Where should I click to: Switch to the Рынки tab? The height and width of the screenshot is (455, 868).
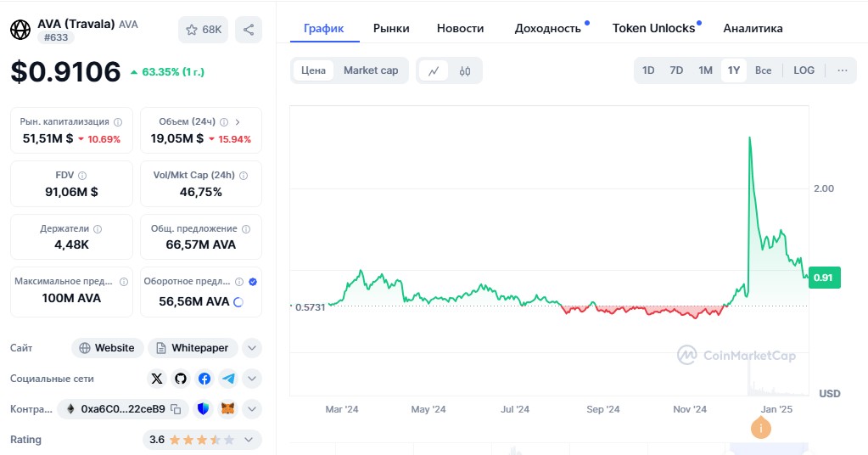pos(391,28)
